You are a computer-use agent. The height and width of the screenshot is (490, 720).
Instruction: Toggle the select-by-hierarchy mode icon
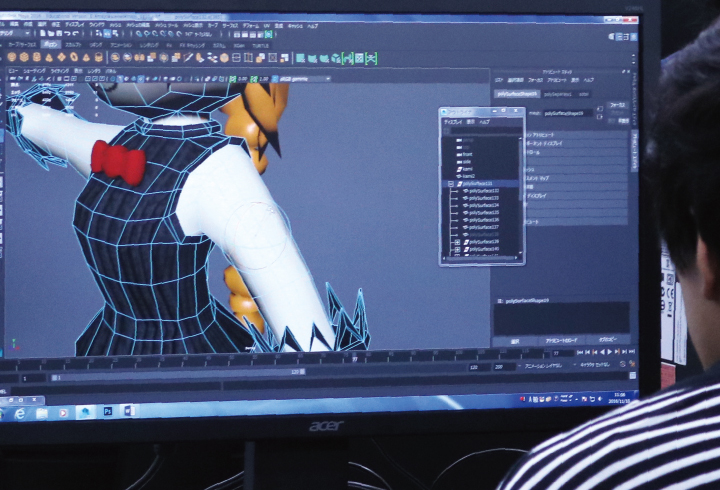pyautogui.click(x=99, y=34)
